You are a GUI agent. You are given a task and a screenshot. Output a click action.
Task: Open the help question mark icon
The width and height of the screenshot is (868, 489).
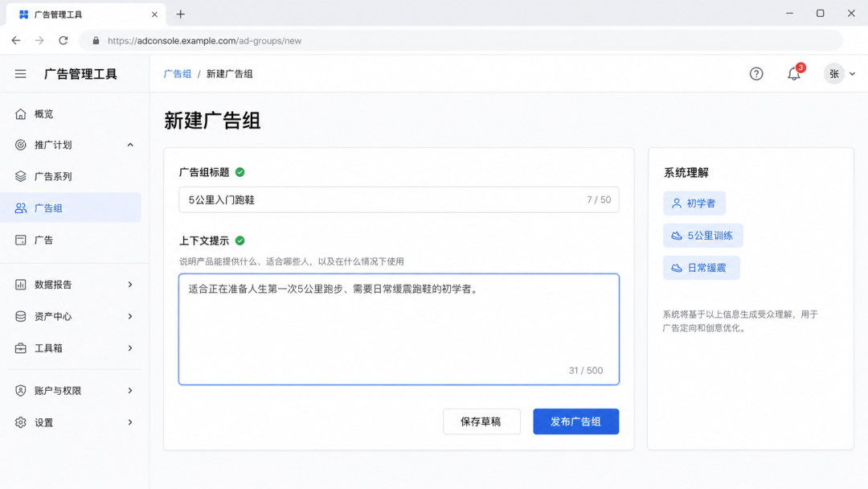[756, 74]
